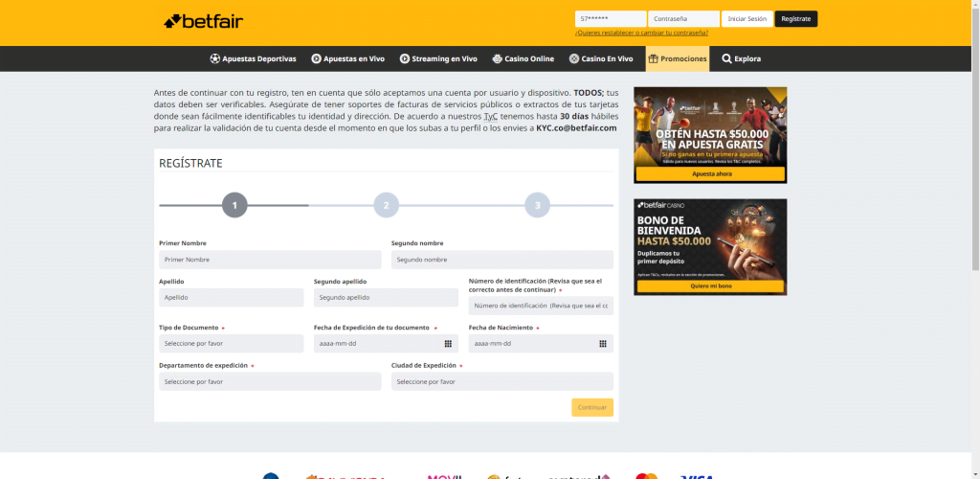Click the Mastercard logo in footer

[x=646, y=476]
